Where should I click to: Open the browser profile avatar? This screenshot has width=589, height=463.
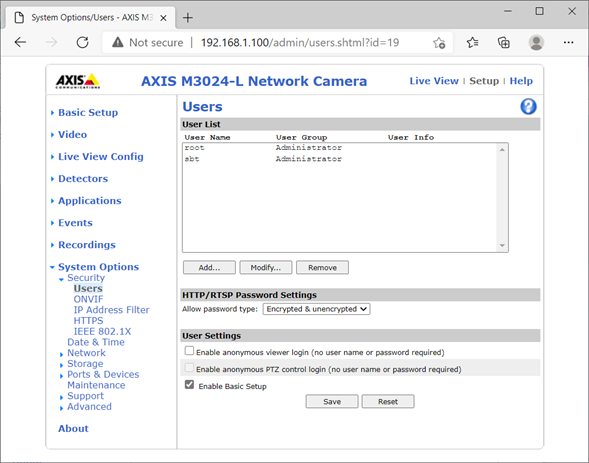[x=536, y=42]
